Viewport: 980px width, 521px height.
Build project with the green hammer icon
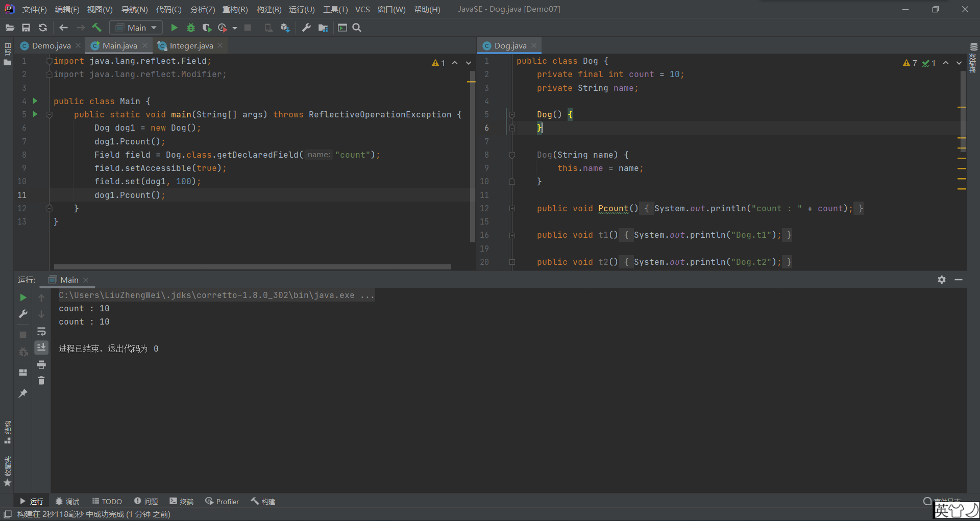[96, 28]
